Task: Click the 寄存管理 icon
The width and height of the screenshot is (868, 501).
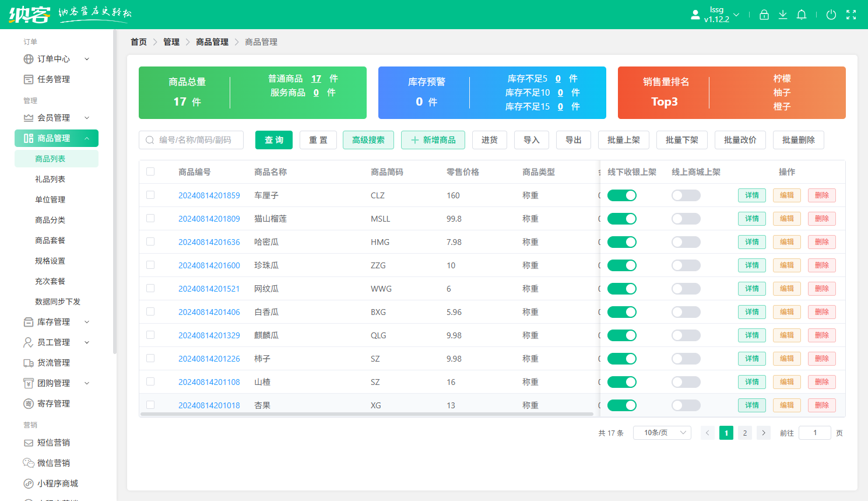Action: coord(29,404)
